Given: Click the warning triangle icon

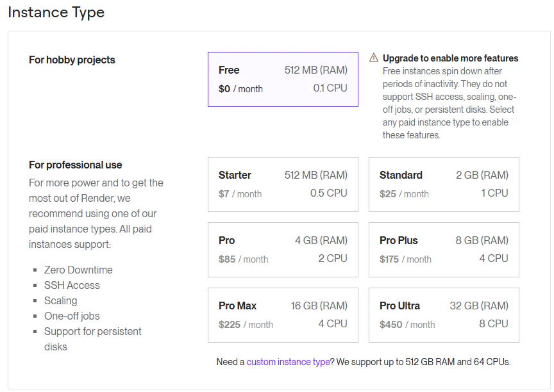Looking at the screenshot, I should (374, 58).
